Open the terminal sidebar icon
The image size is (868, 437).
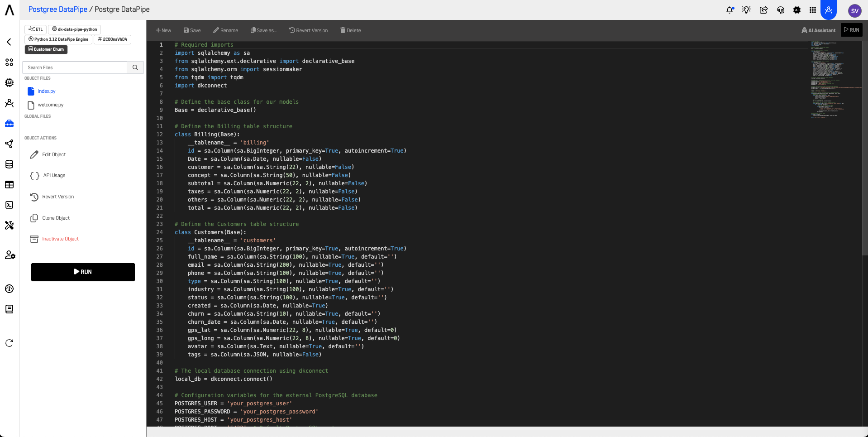coord(9,205)
